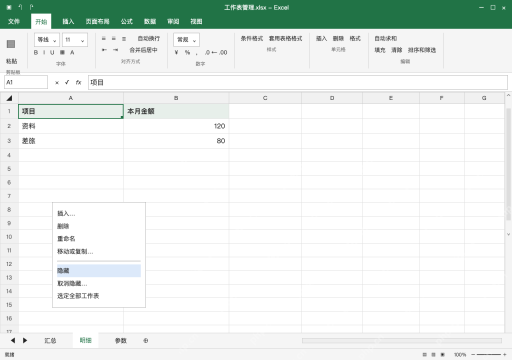The width and height of the screenshot is (512, 360).
Task: Switch to the 视图 ribbon tab
Action: [x=196, y=21]
